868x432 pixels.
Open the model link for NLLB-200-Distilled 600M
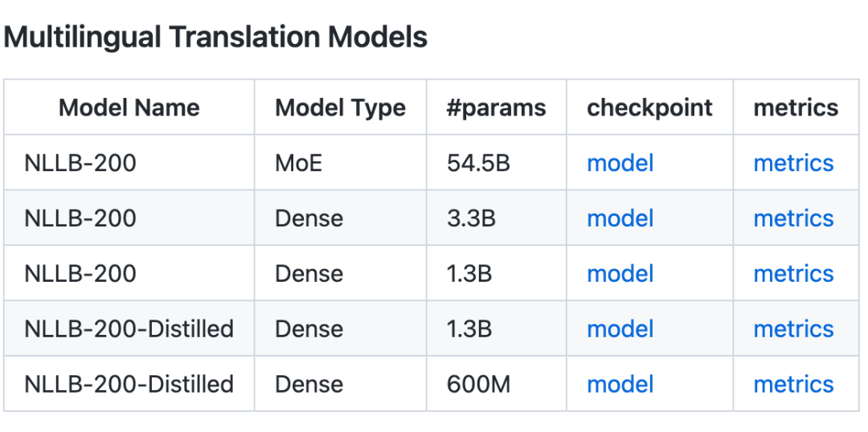620,385
